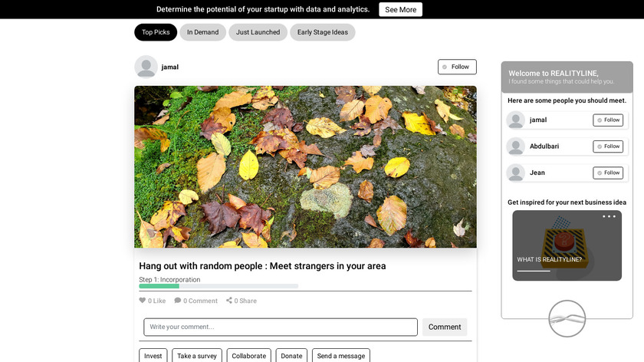The image size is (644, 362).
Task: Click Get inspired for your next business idea
Action: click(x=567, y=202)
